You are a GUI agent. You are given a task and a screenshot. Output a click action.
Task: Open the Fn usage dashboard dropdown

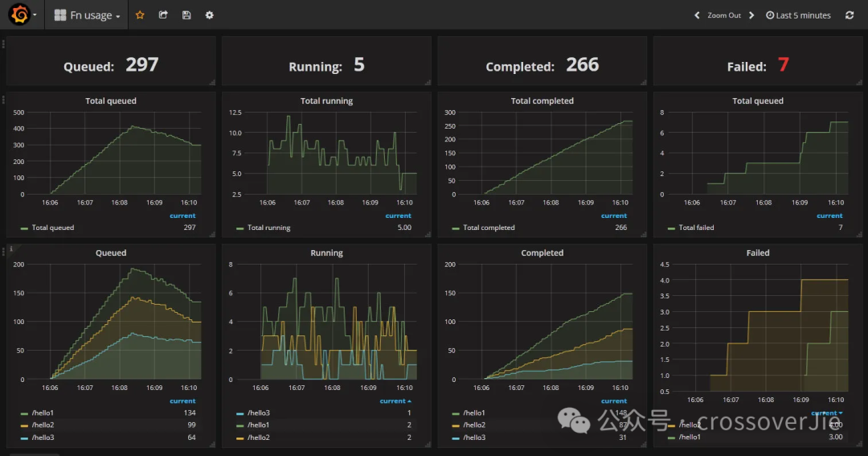coord(87,15)
